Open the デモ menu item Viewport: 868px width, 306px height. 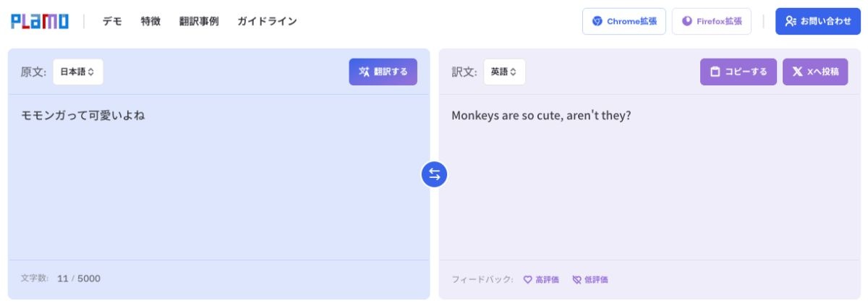point(112,21)
